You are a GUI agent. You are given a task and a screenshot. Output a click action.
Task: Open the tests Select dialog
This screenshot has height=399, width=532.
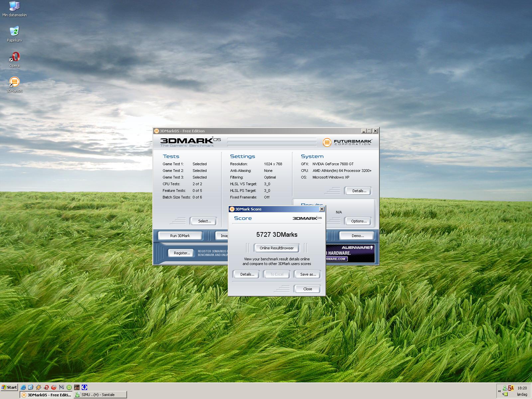point(204,221)
